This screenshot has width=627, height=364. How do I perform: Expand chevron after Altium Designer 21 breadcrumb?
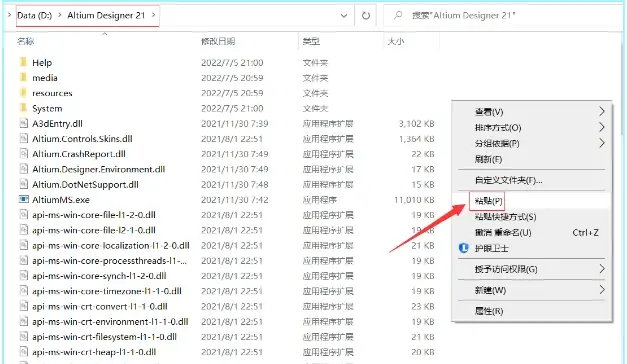pos(154,16)
